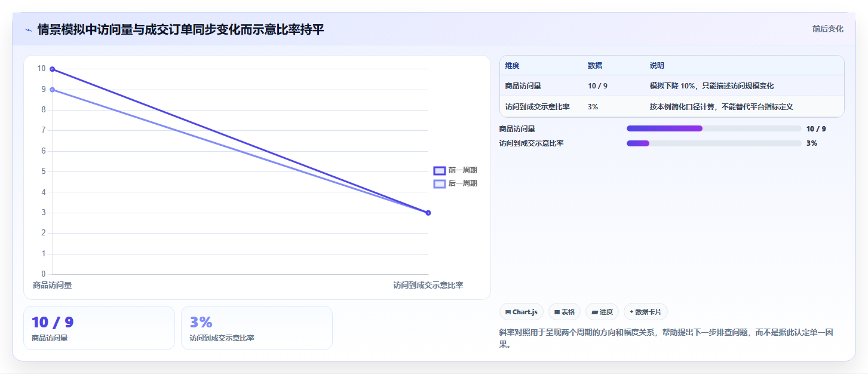Click the 表格 tag chip
This screenshot has width=868, height=374.
[565, 312]
